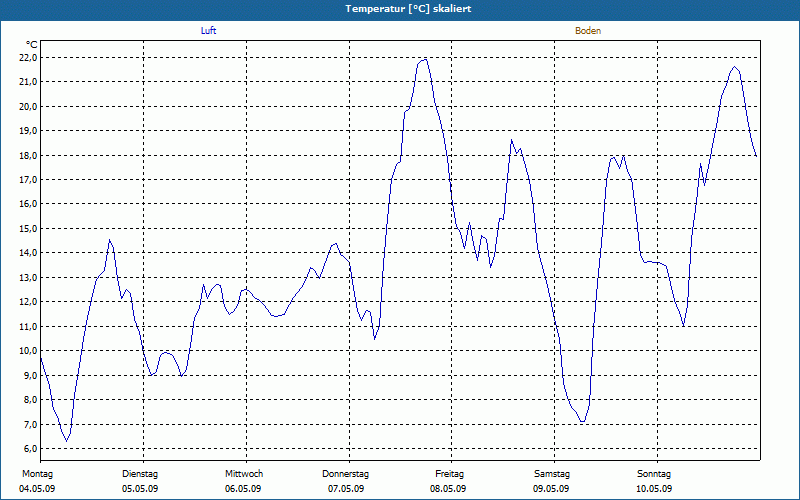Screen dimensions: 800x500
Task: Select the 19,0 y-axis label
Action: [28, 131]
